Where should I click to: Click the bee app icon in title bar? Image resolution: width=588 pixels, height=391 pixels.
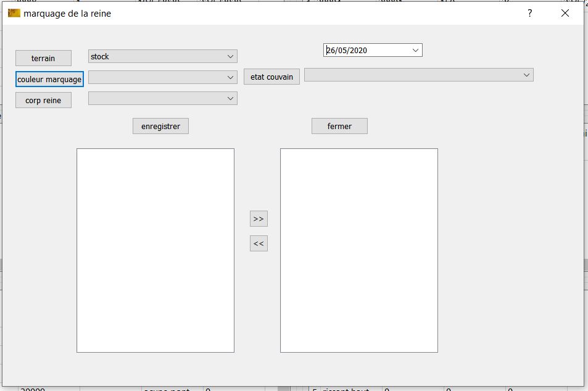(14, 13)
